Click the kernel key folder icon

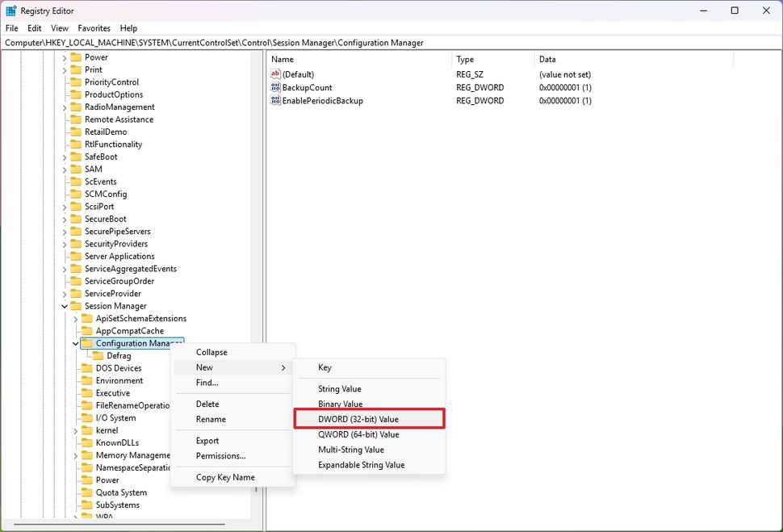(x=87, y=429)
